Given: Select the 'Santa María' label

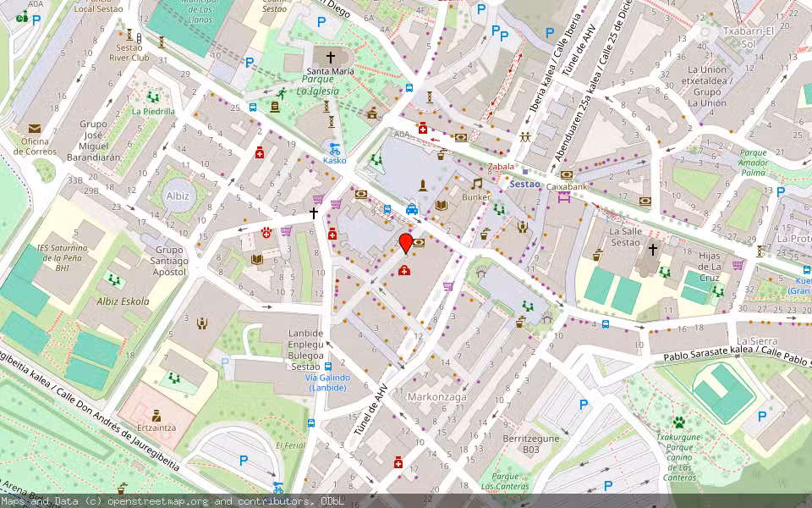Looking at the screenshot, I should click(x=331, y=71).
